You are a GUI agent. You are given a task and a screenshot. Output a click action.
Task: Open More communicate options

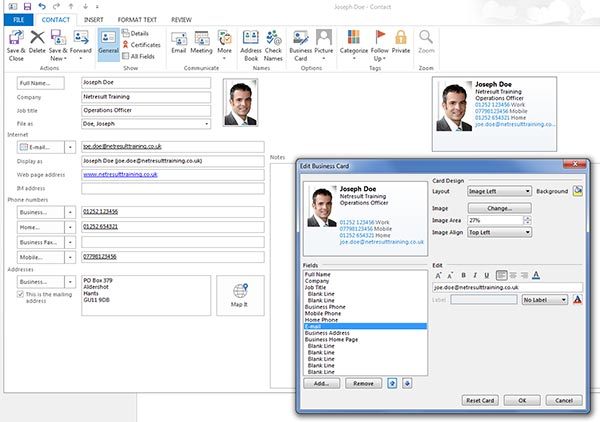click(224, 45)
